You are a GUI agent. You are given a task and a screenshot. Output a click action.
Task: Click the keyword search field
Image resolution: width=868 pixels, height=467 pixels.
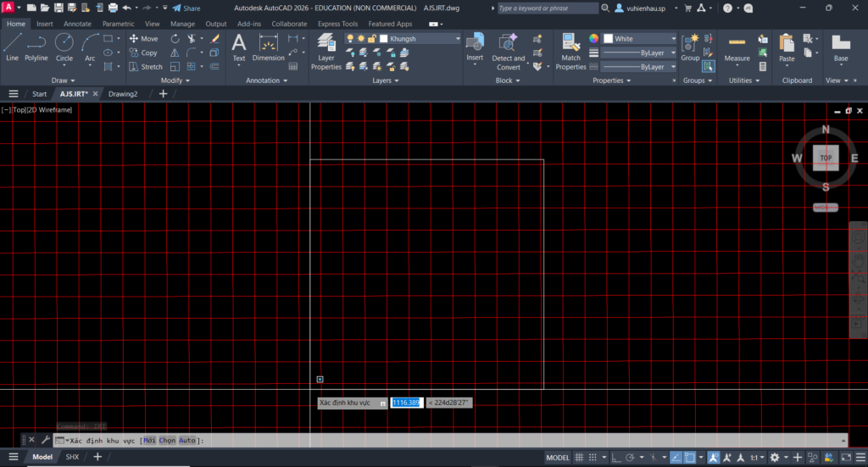547,8
